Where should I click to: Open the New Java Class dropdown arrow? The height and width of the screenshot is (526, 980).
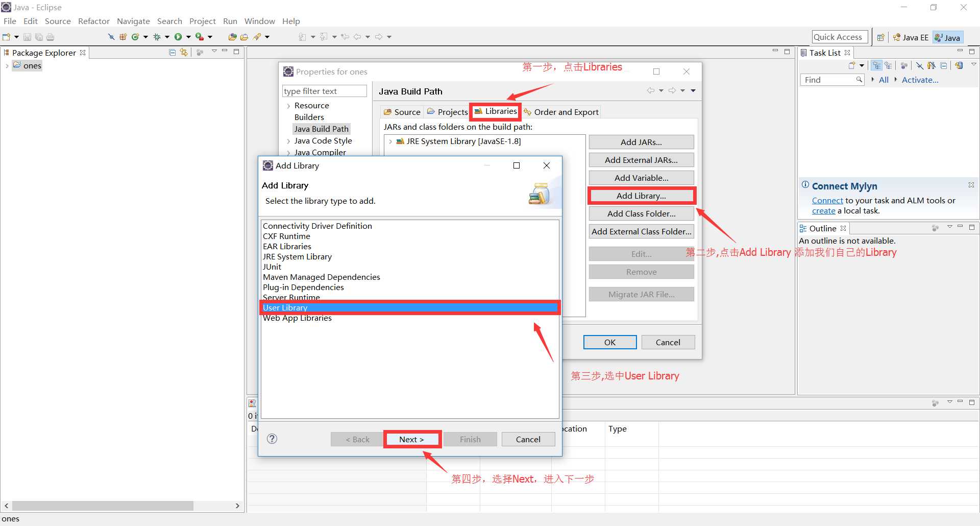point(145,37)
